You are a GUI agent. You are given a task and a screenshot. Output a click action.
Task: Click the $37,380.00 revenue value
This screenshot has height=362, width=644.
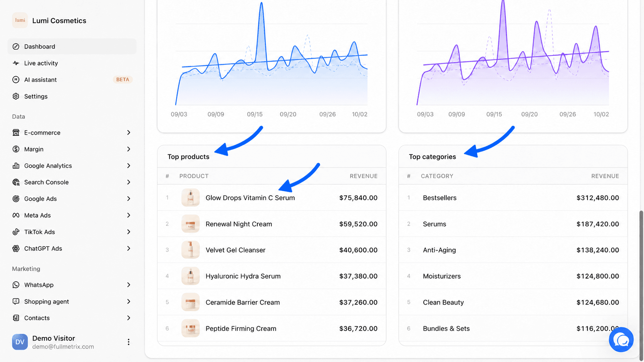pos(358,276)
